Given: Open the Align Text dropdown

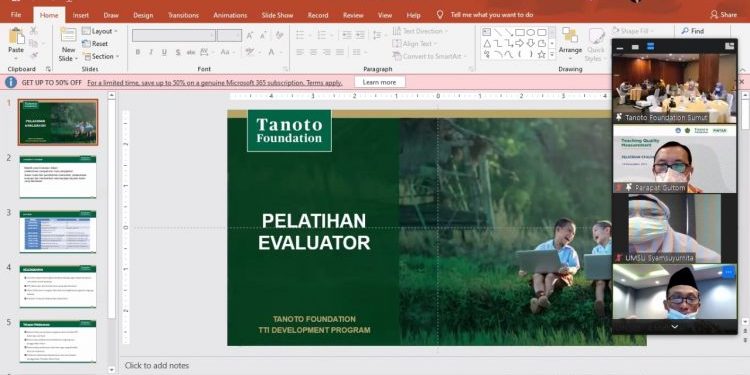Looking at the screenshot, I should click(x=415, y=44).
